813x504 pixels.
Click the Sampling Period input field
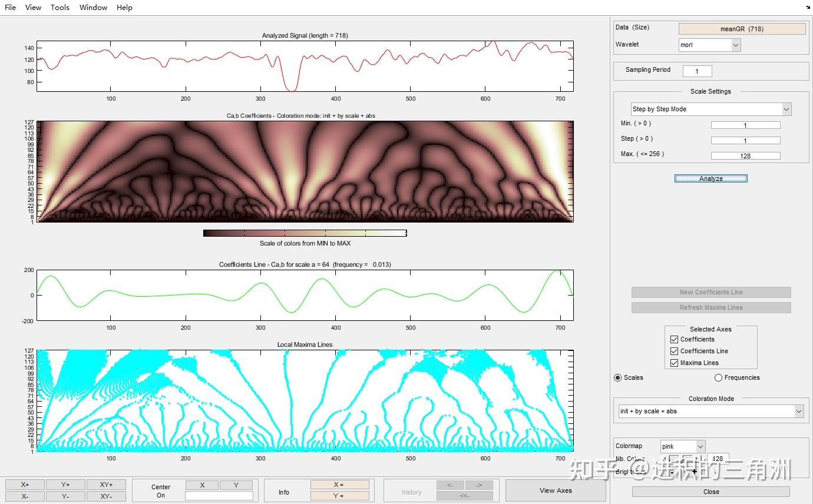(697, 71)
